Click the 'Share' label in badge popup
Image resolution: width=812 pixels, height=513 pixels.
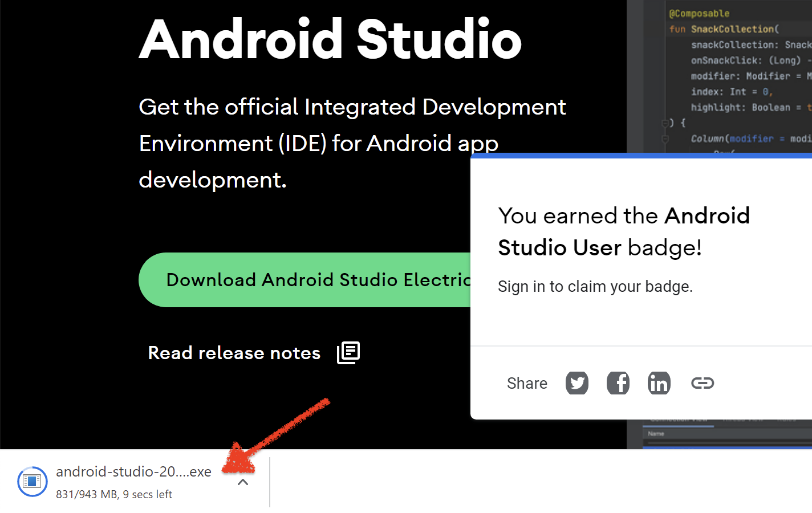527,383
